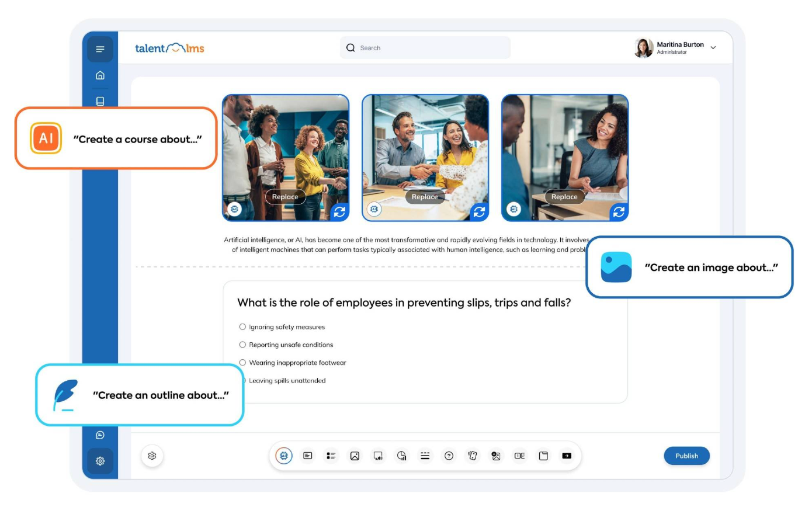Insert a question block using the help icon

[x=449, y=456]
